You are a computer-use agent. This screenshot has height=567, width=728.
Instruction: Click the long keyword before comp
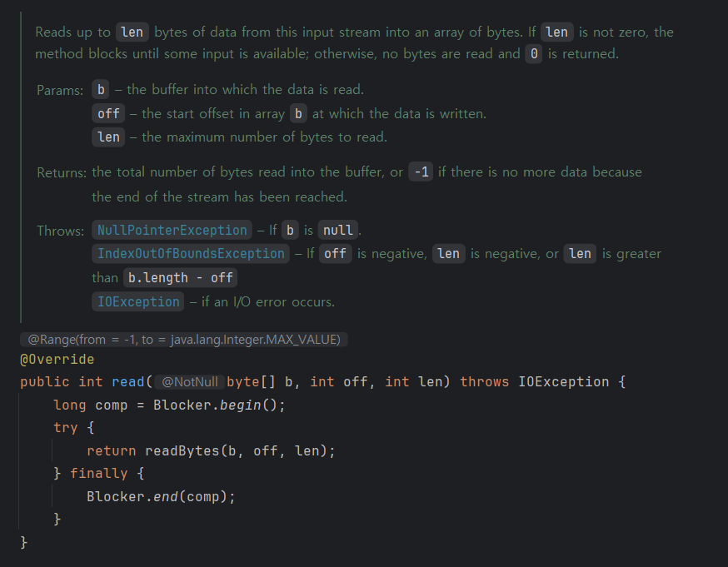(x=70, y=405)
